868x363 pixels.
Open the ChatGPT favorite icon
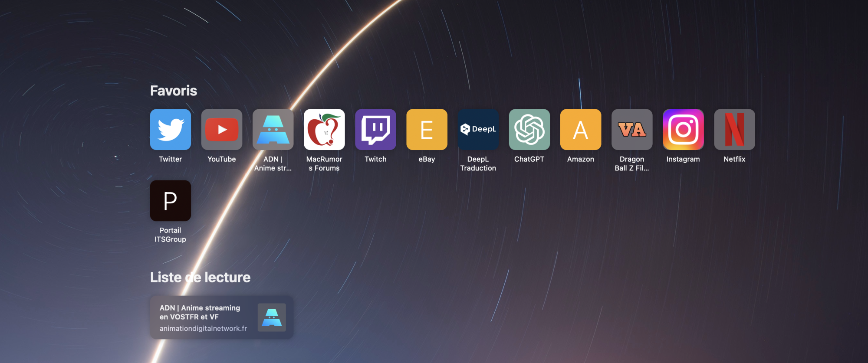click(x=529, y=129)
